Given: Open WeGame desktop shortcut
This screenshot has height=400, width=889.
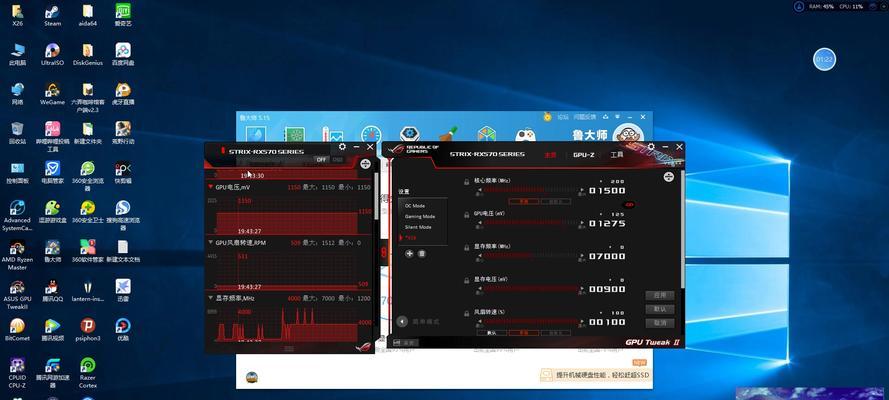Looking at the screenshot, I should [52, 94].
